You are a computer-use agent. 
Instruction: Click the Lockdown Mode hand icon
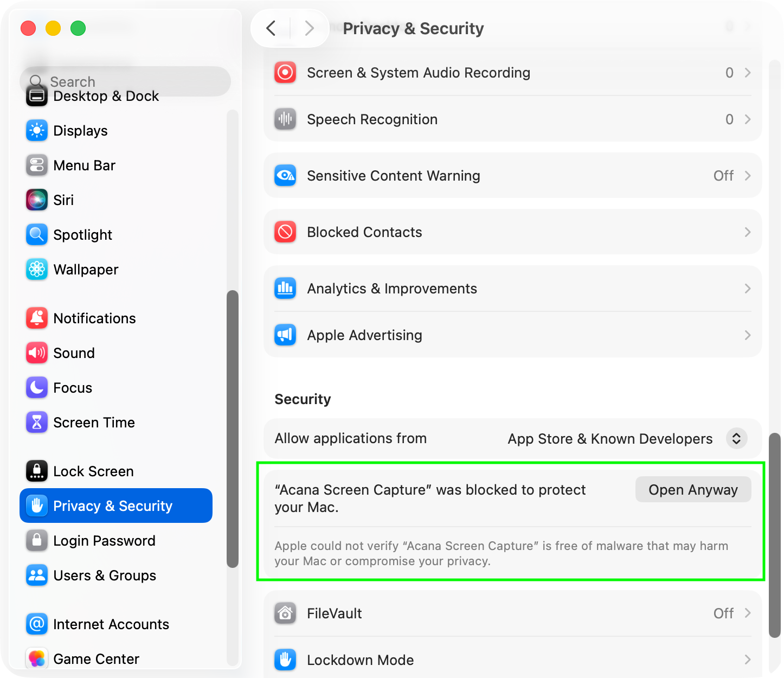coord(285,660)
